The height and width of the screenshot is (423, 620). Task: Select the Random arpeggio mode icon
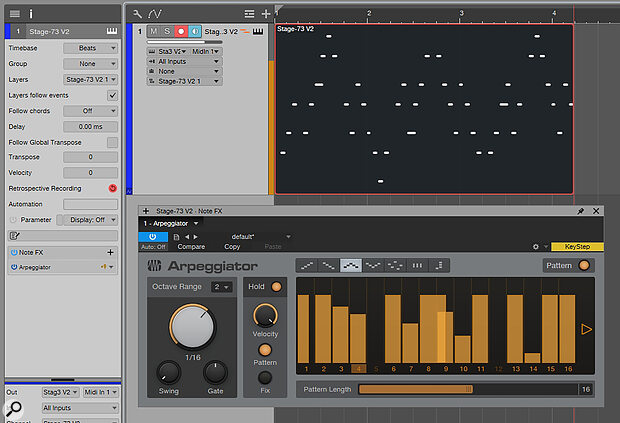(395, 266)
